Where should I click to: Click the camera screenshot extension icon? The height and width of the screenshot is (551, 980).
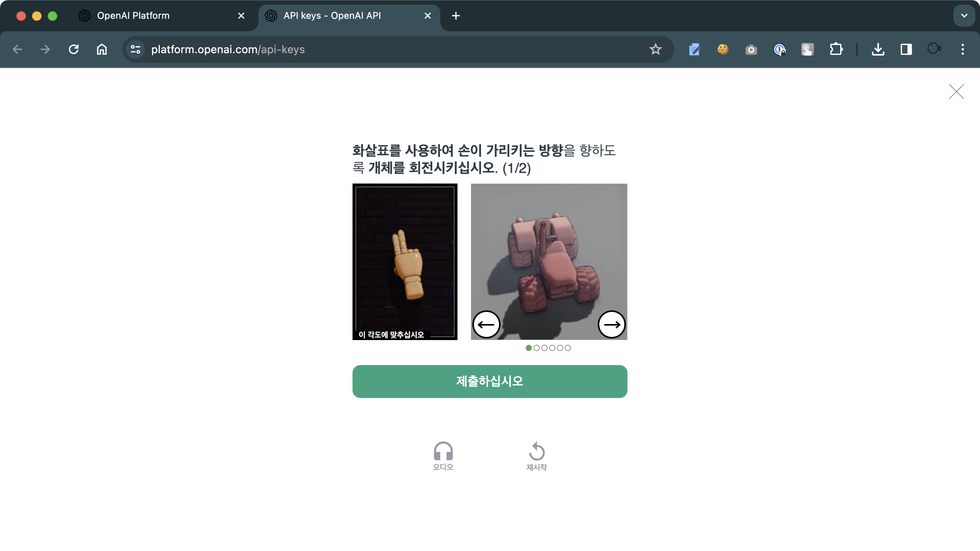(751, 50)
